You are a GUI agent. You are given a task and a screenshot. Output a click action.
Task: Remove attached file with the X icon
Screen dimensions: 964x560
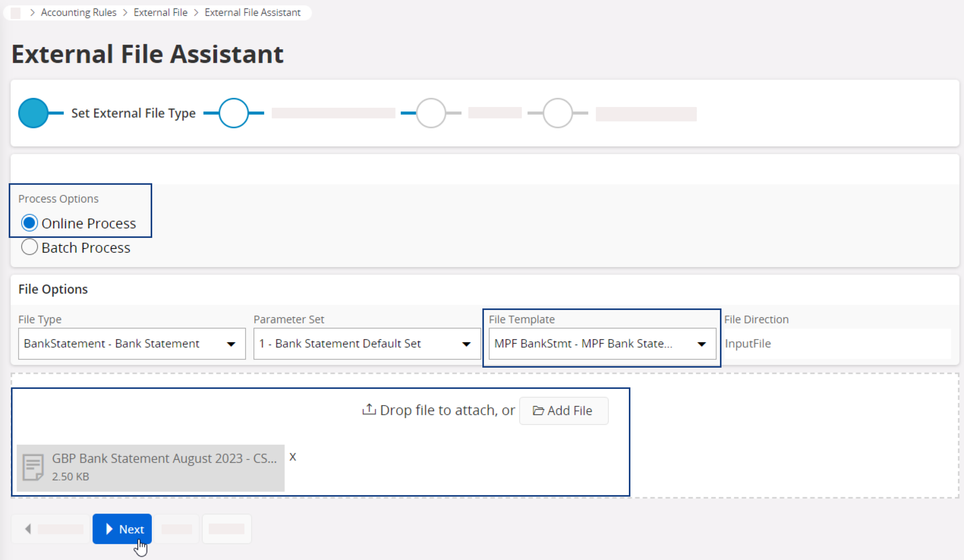point(293,457)
